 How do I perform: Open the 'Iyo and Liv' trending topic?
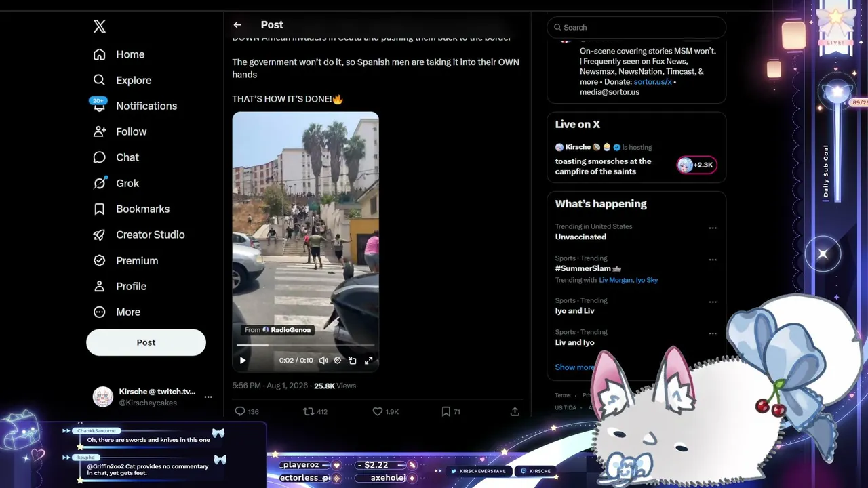point(575,311)
